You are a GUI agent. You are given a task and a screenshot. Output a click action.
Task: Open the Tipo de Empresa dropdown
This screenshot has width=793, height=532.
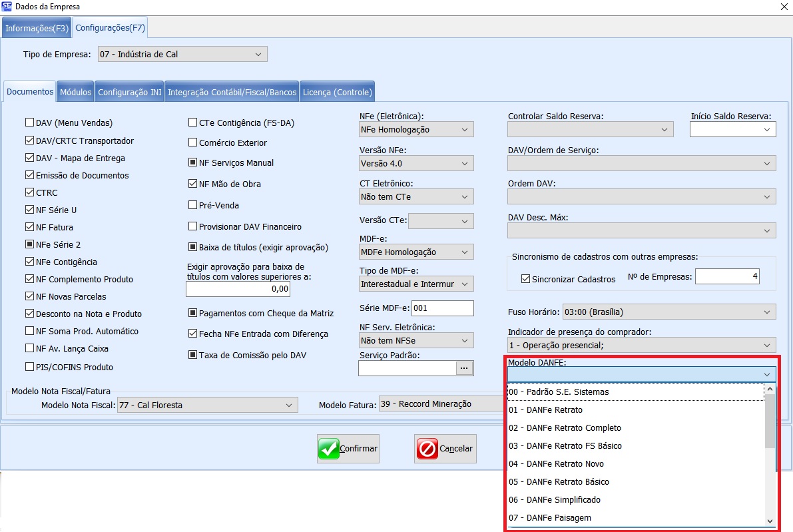pyautogui.click(x=258, y=54)
